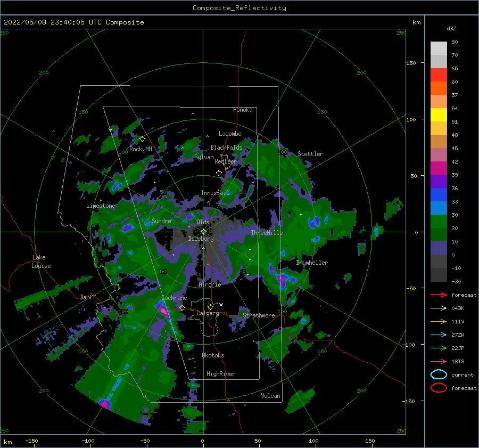
Task: Click the Composite_Reflectivity title
Action: 240,8
